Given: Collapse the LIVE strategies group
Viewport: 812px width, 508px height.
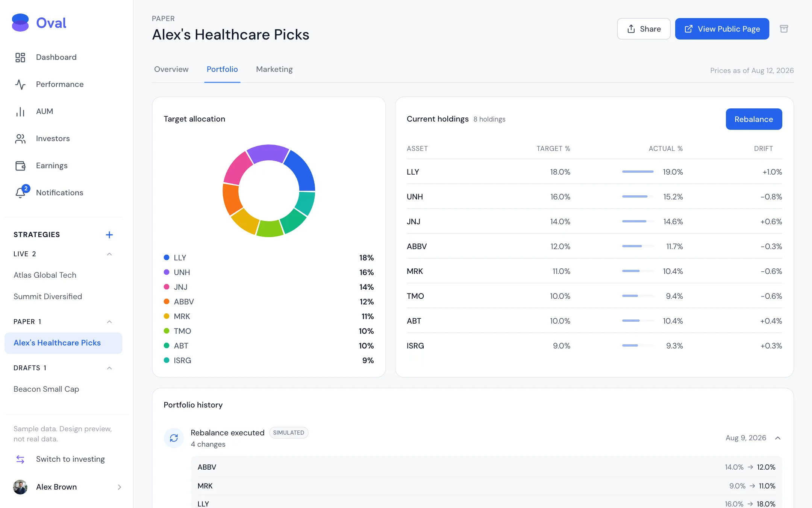Looking at the screenshot, I should tap(109, 254).
